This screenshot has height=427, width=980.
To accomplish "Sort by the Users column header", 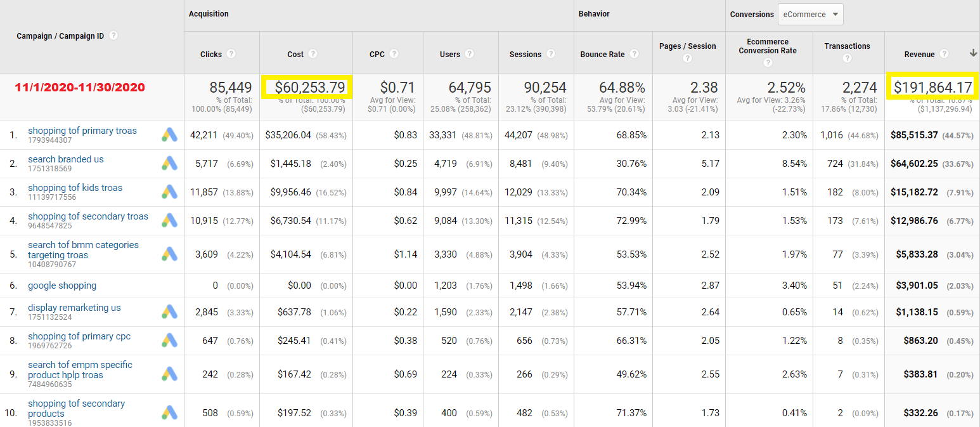I will coord(451,54).
